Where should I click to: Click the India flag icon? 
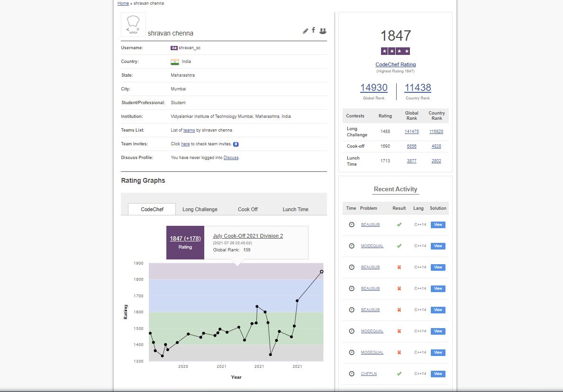tap(174, 62)
